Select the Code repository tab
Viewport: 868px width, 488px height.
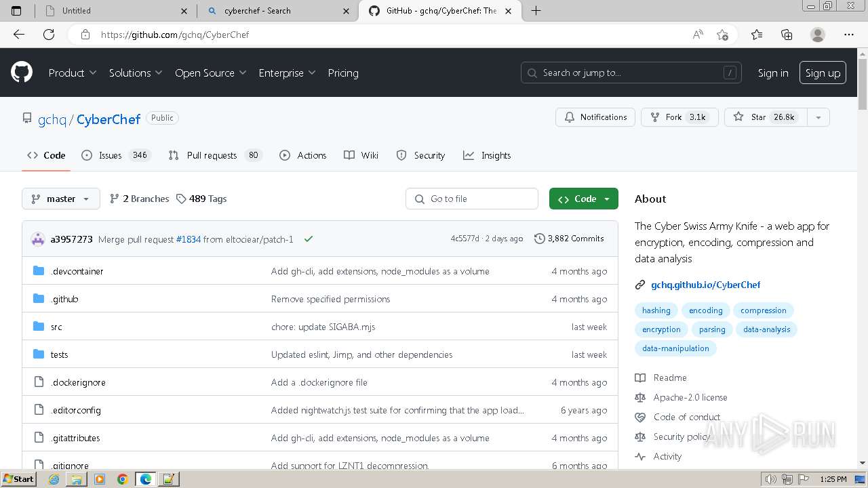pos(46,155)
